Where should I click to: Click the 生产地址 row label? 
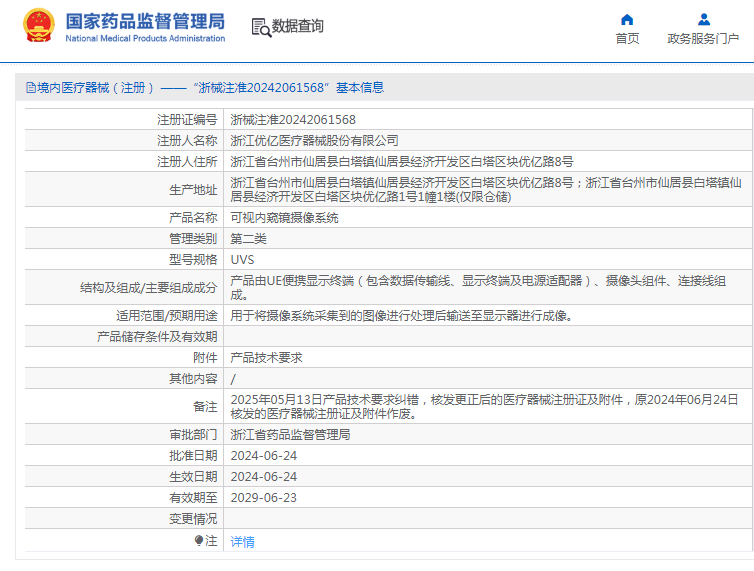click(x=193, y=190)
